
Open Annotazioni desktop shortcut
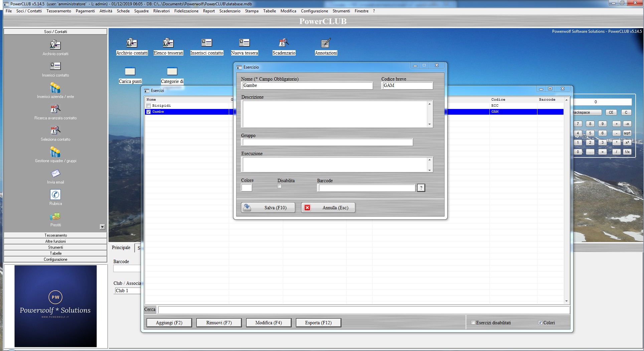tap(326, 47)
